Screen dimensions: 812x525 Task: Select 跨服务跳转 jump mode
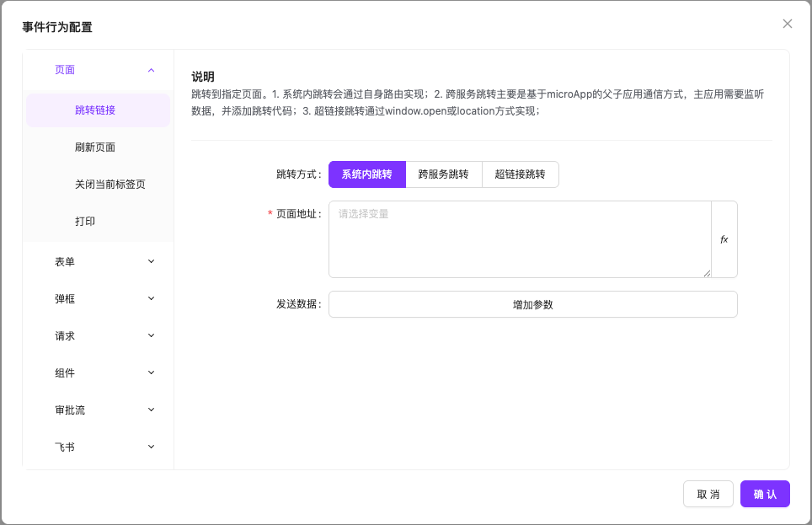[x=443, y=174]
